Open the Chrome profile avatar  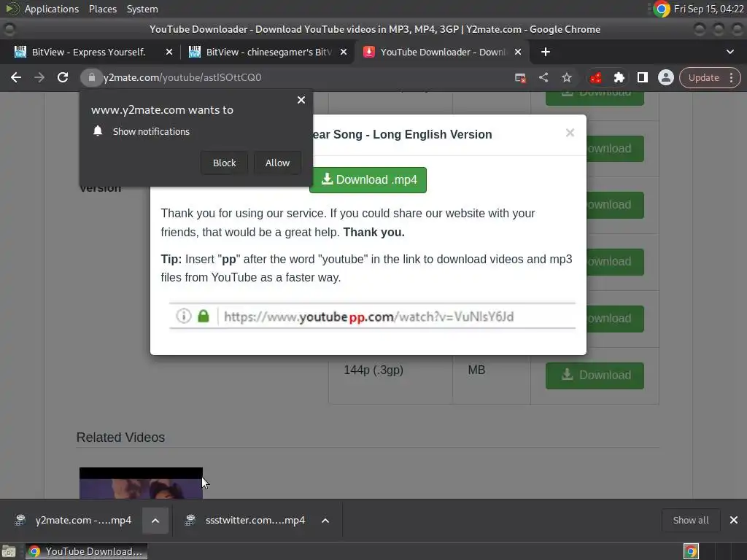click(x=665, y=77)
